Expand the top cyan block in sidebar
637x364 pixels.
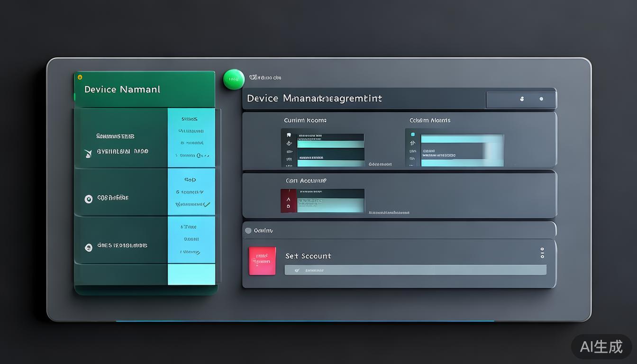coord(191,137)
